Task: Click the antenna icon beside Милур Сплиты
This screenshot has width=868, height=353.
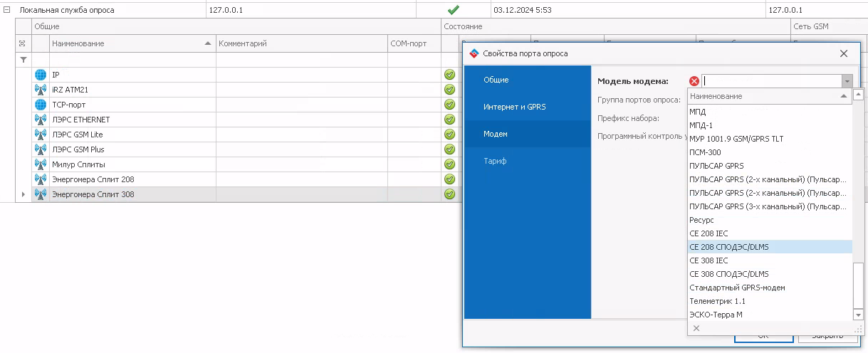Action: 41,164
